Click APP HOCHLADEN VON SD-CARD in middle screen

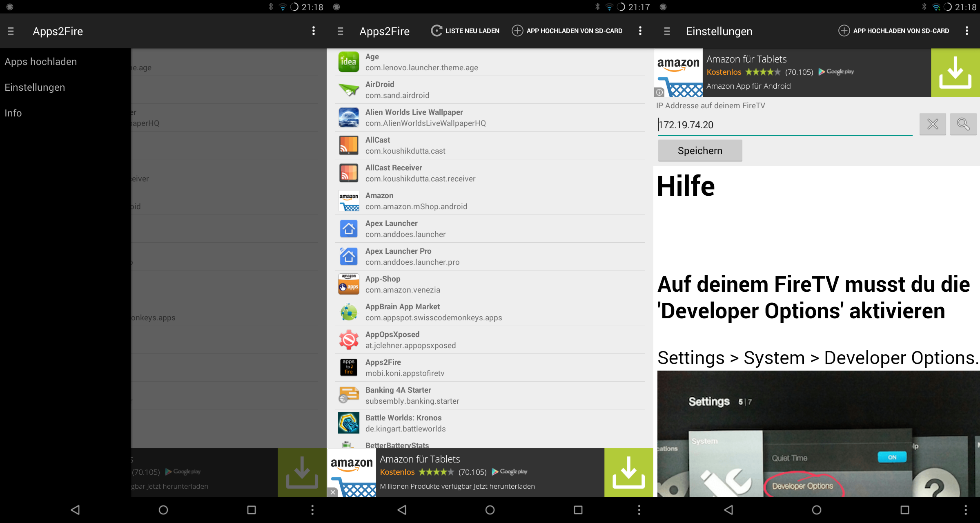(x=568, y=31)
